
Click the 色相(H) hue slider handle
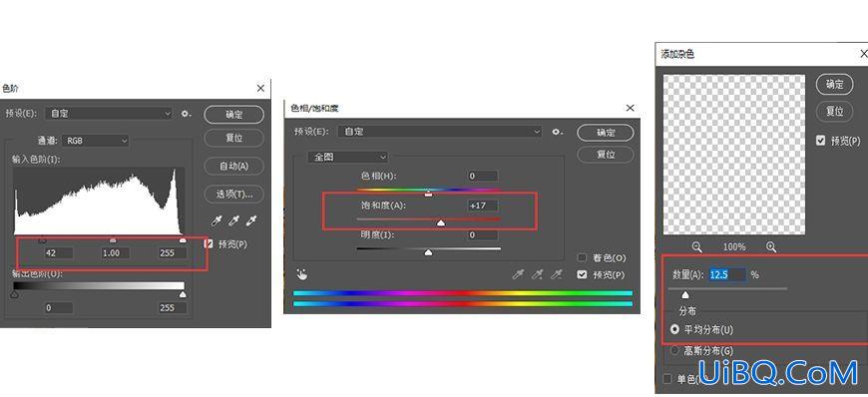pos(428,194)
